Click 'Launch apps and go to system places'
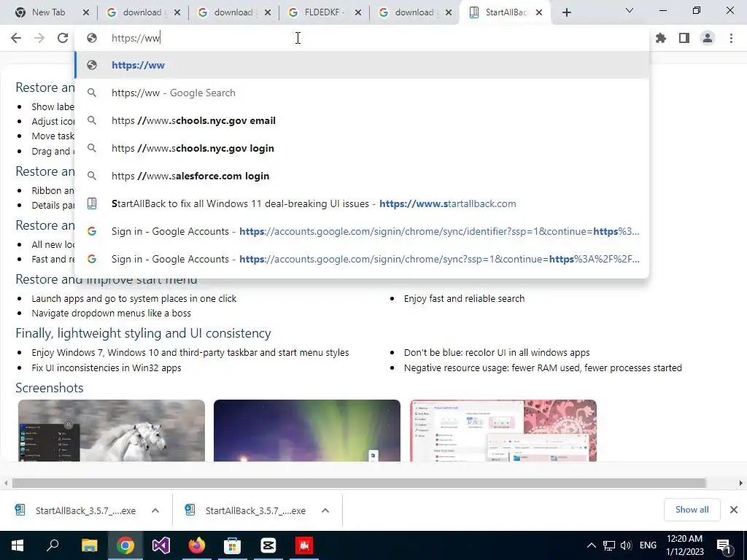 134,298
